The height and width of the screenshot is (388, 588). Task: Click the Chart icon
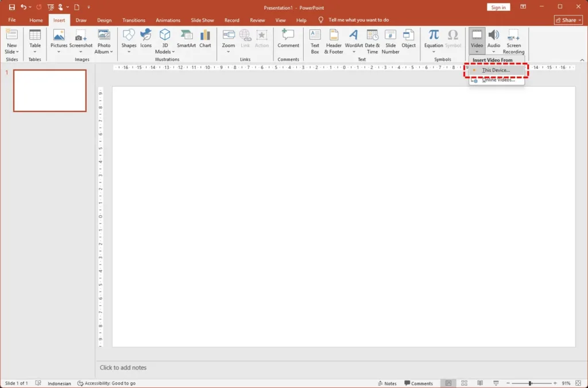[205, 39]
